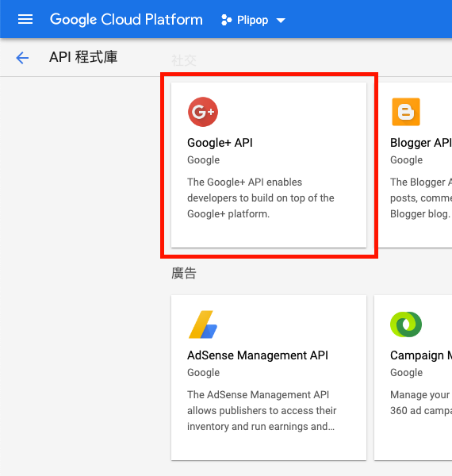The height and width of the screenshot is (476, 452).
Task: Click Google vendor text under Google+ API
Action: tap(203, 160)
